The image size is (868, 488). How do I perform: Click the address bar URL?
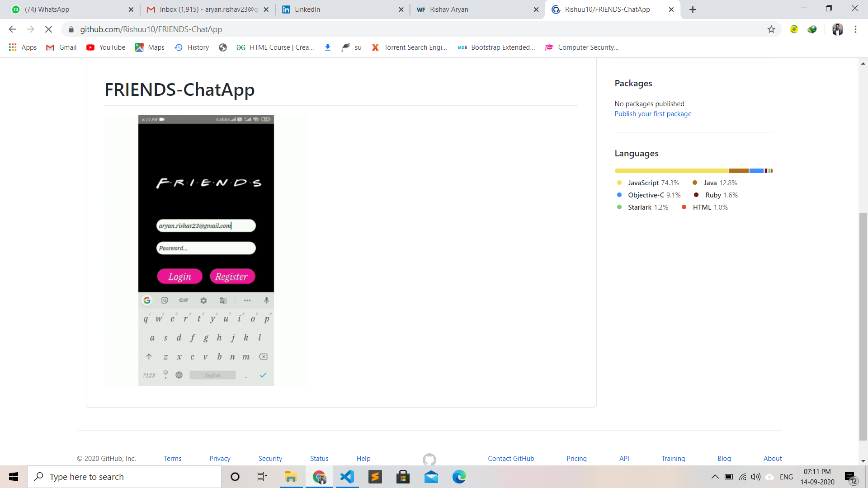tap(151, 29)
